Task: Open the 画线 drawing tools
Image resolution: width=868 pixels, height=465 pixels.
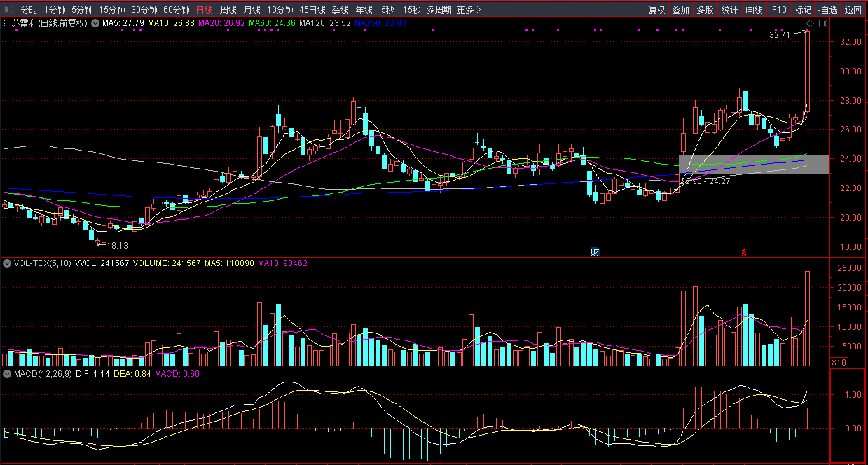Action: click(x=754, y=10)
